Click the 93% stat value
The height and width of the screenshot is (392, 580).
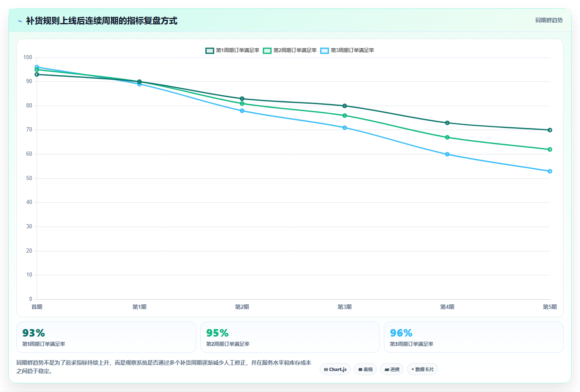pyautogui.click(x=34, y=333)
